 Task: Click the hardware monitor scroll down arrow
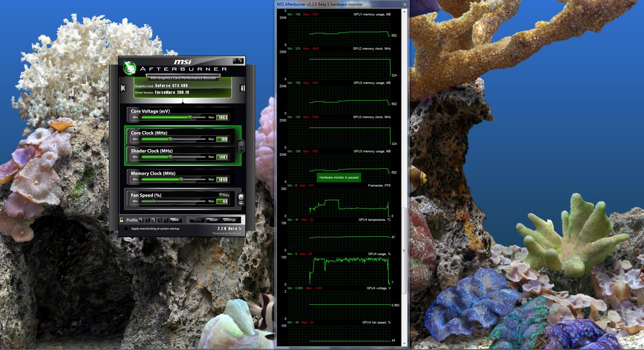click(404, 344)
